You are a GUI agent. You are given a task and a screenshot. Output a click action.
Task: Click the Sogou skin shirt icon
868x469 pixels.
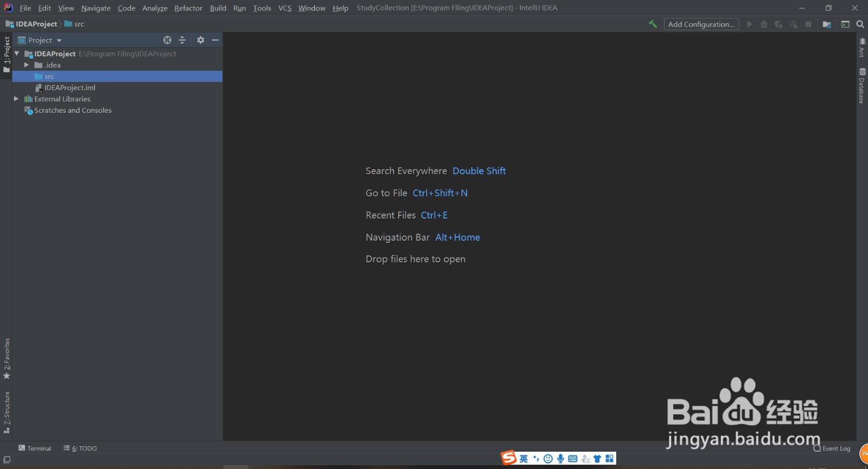(x=597, y=459)
